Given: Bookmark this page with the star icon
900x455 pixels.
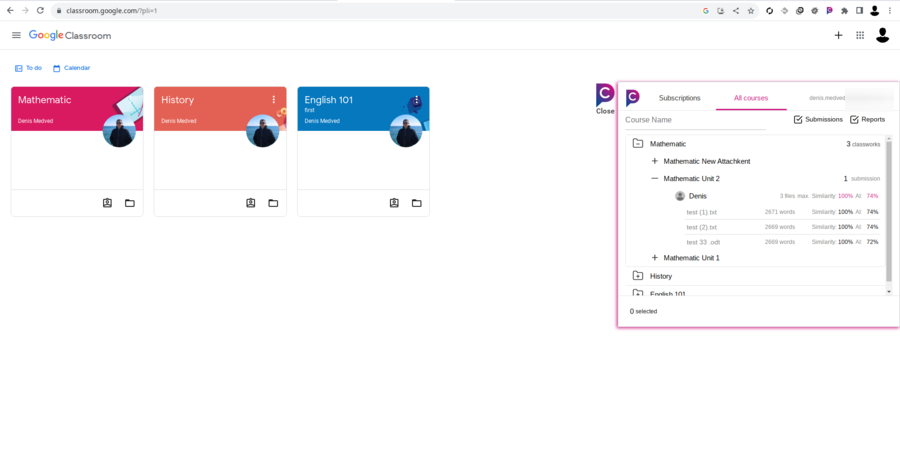Looking at the screenshot, I should click(751, 10).
